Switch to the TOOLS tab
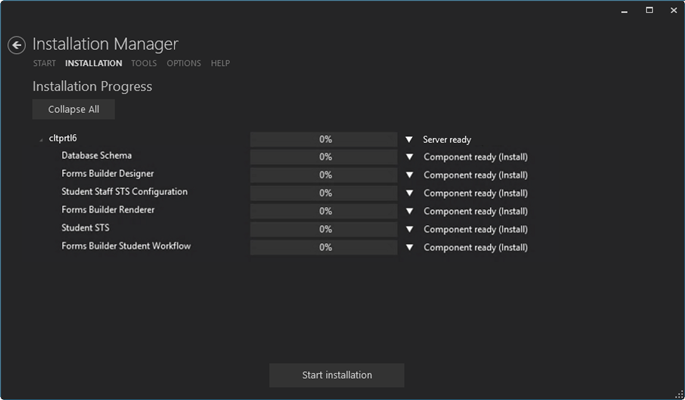The height and width of the screenshot is (400, 685). (x=144, y=63)
